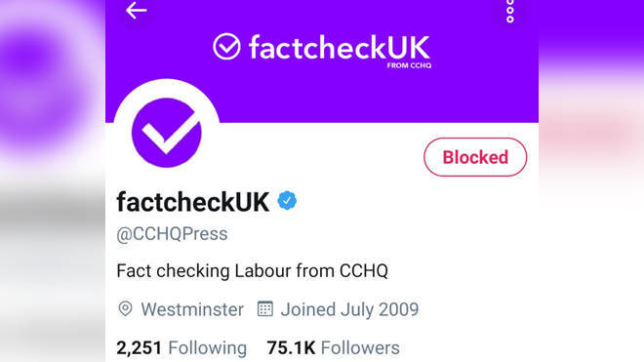This screenshot has width=644, height=362.
Task: Click the factcheckUK banner logo
Action: 322,50
